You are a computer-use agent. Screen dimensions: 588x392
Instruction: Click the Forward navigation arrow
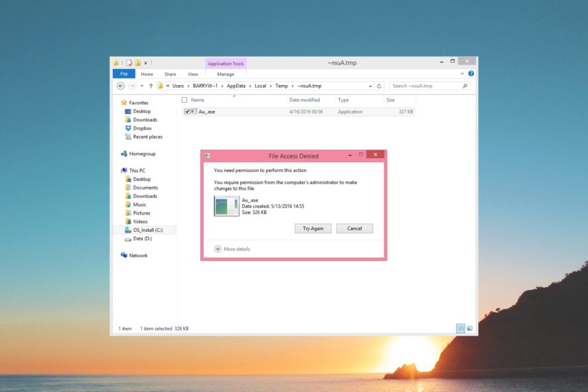point(132,86)
